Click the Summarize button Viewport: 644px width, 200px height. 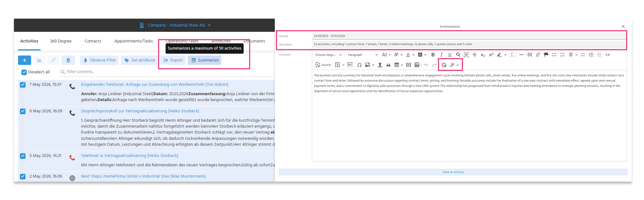pos(204,60)
